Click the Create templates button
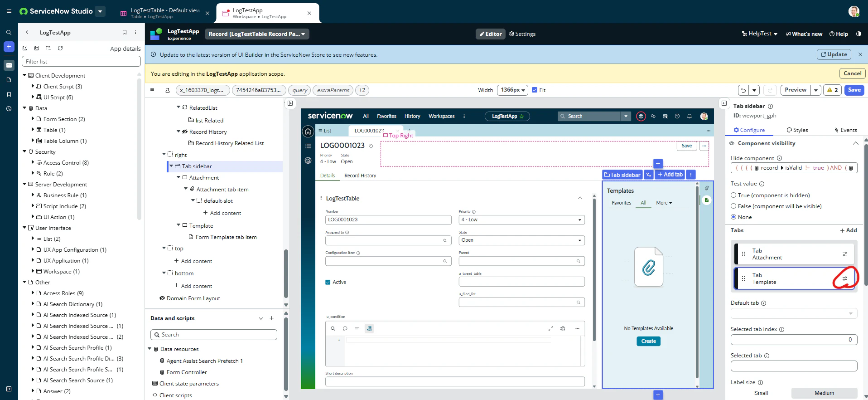Viewport: 868px width, 400px height. tap(648, 341)
